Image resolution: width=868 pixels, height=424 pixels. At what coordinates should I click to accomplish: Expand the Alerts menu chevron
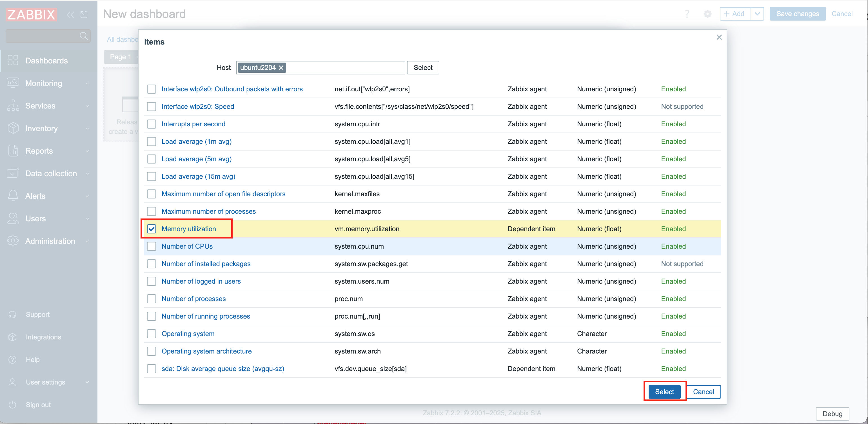(x=87, y=196)
